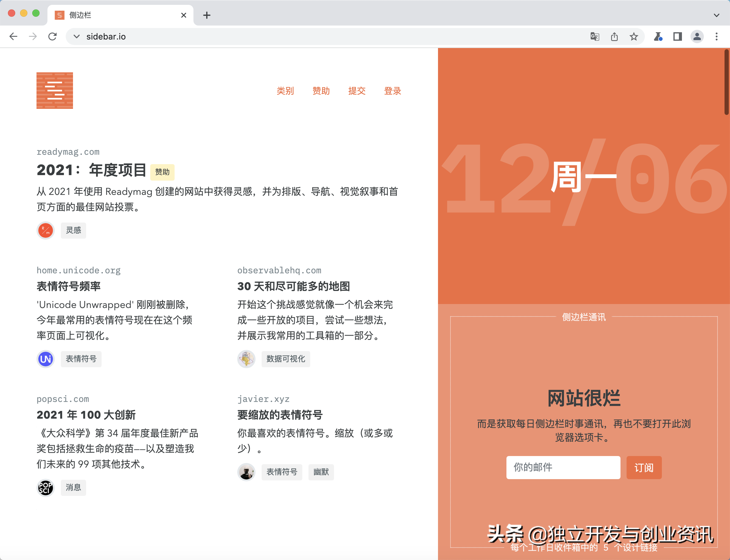Image resolution: width=730 pixels, height=560 pixels.
Task: Click the 你的邮件 email input field
Action: click(563, 467)
